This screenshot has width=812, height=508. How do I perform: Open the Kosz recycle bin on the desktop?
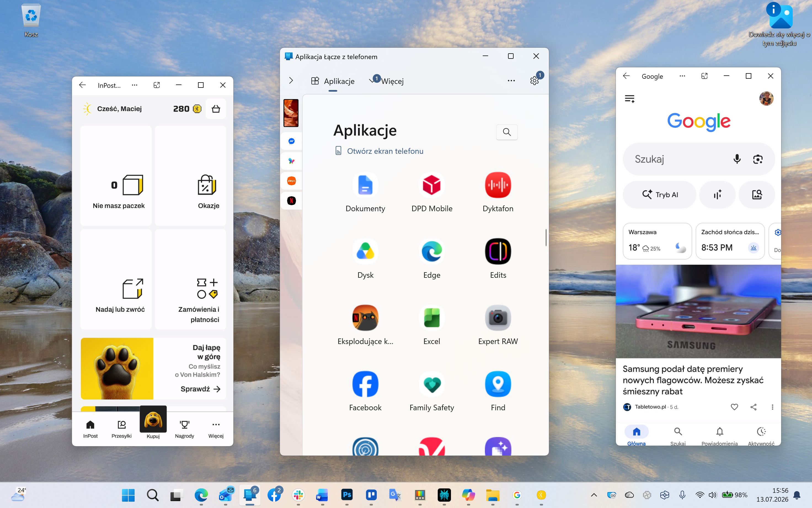click(31, 20)
